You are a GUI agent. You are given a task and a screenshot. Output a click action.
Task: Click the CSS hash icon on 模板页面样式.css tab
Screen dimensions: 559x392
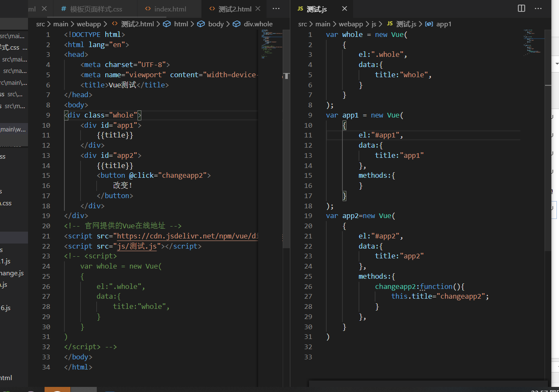pyautogui.click(x=64, y=9)
